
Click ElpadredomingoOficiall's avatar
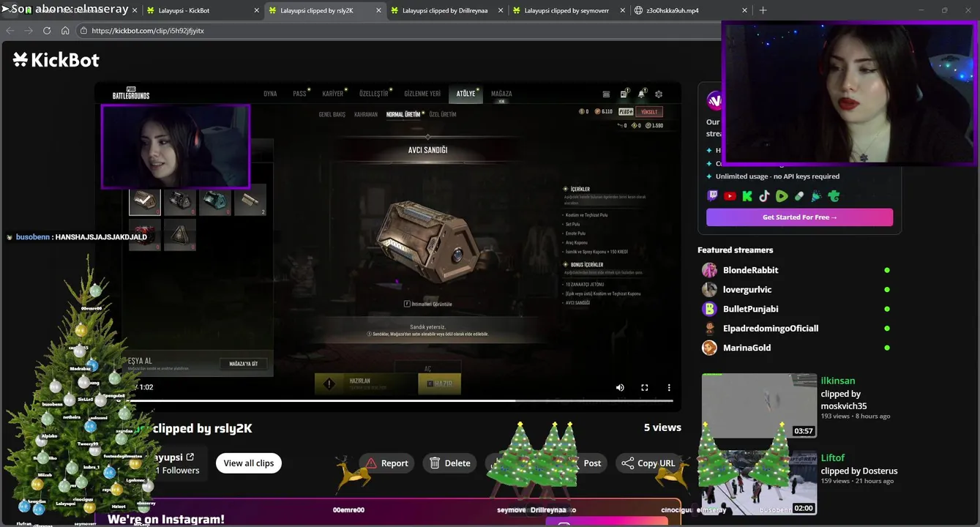coord(709,329)
